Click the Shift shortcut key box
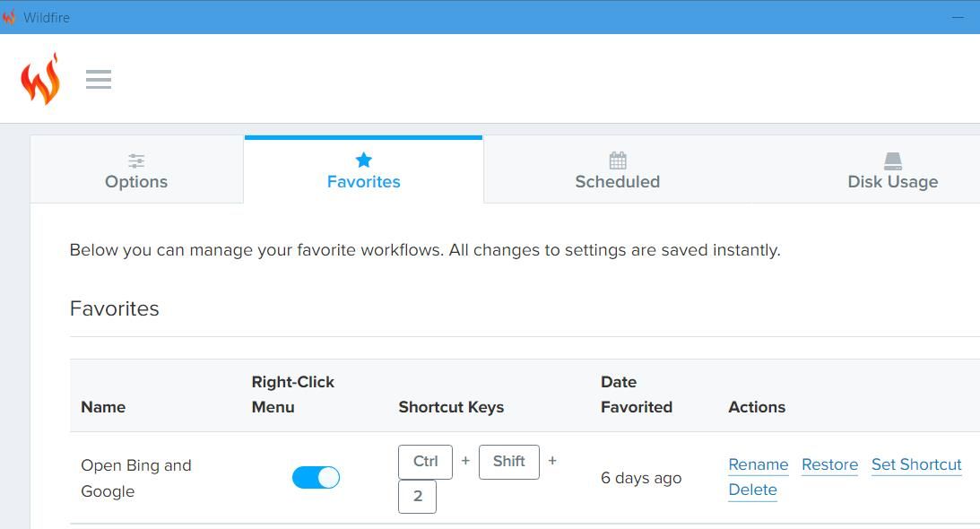980x529 pixels. 508,462
